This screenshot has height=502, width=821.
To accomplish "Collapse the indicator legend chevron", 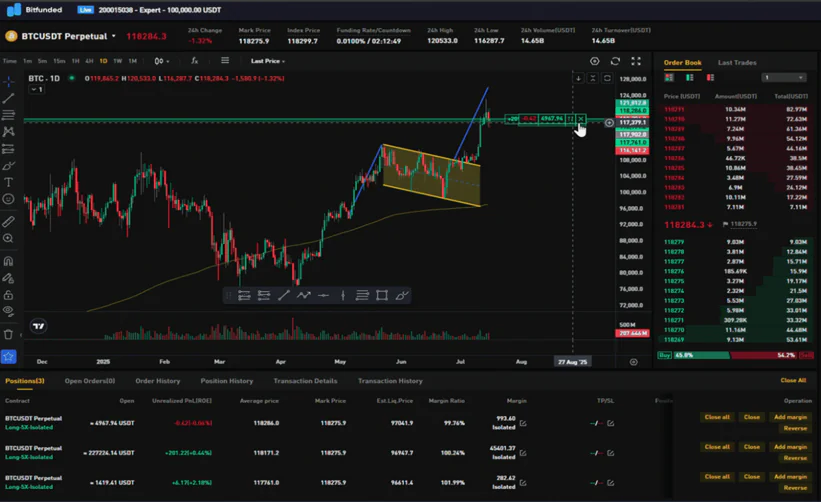I will pos(36,90).
